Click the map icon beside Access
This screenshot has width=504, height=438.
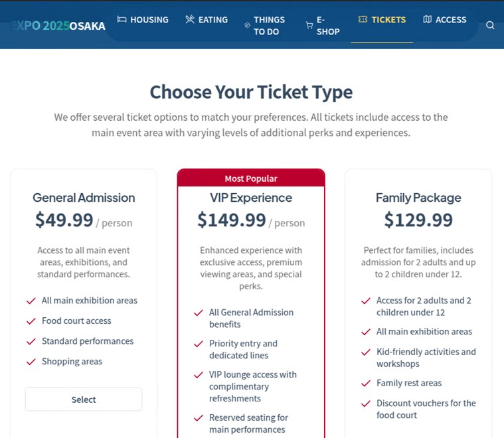[427, 19]
